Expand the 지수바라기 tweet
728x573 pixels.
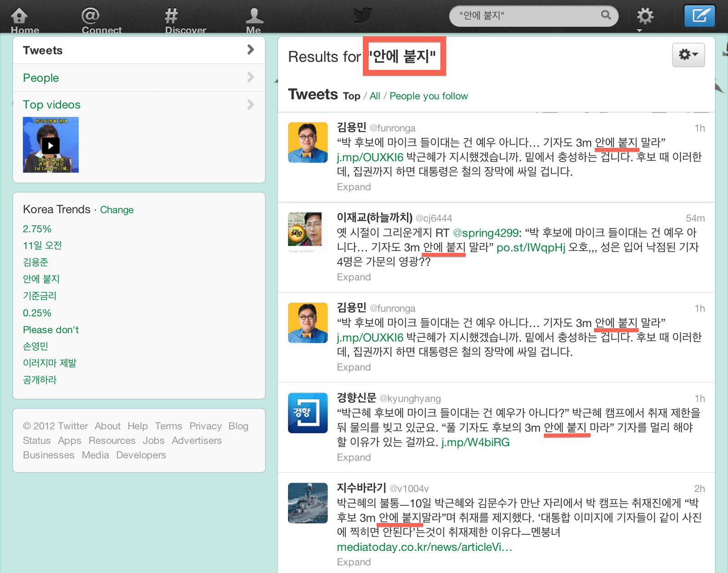point(354,562)
